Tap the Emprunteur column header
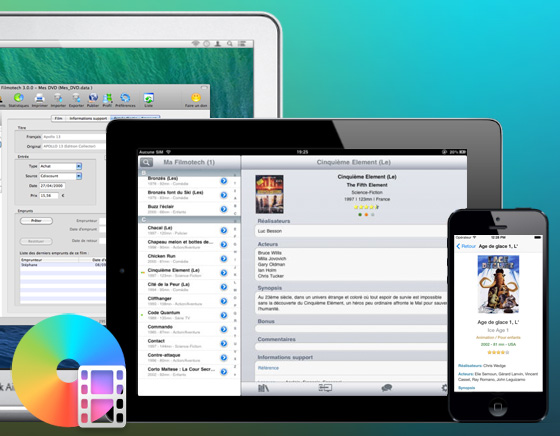560x436 pixels. coord(49,260)
